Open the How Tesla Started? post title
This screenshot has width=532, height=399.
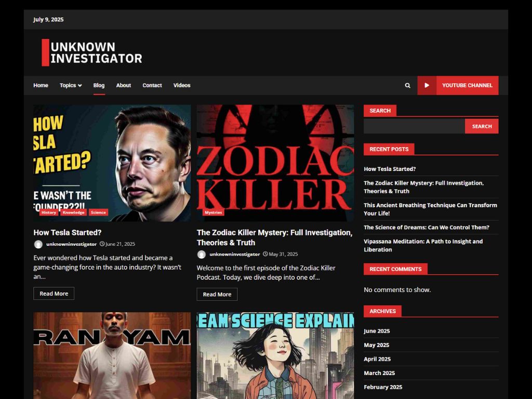(x=68, y=233)
